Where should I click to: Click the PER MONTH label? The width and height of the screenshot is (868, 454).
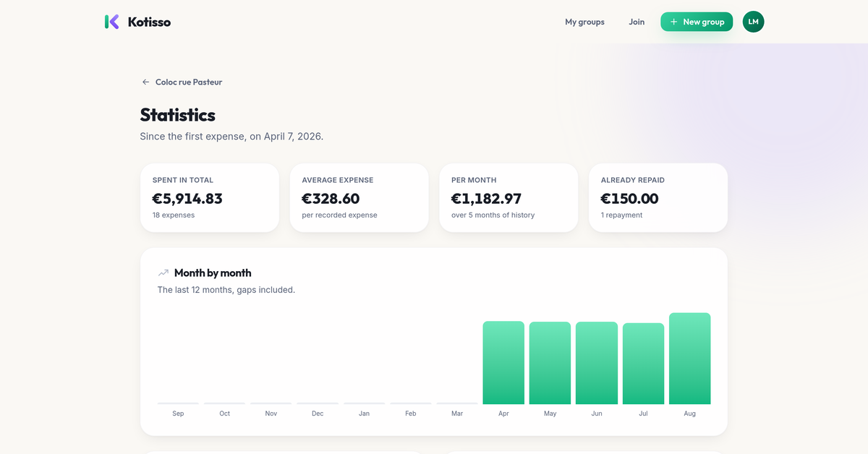474,180
